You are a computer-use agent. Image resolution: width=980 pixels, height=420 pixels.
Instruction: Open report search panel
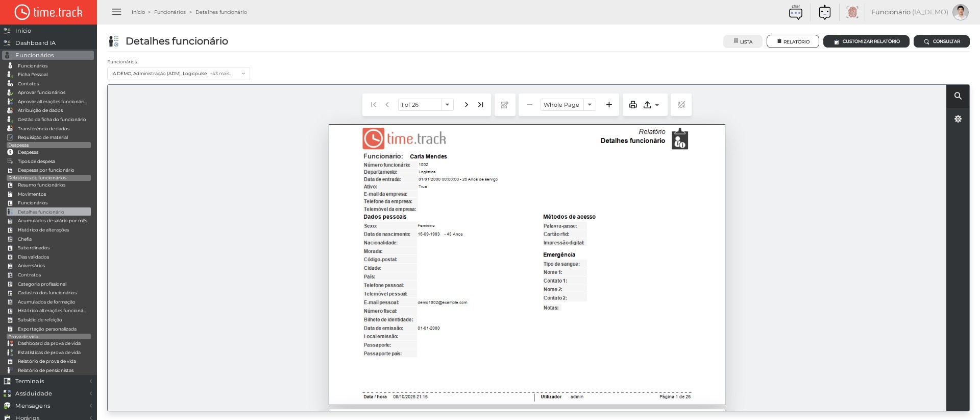(x=958, y=96)
